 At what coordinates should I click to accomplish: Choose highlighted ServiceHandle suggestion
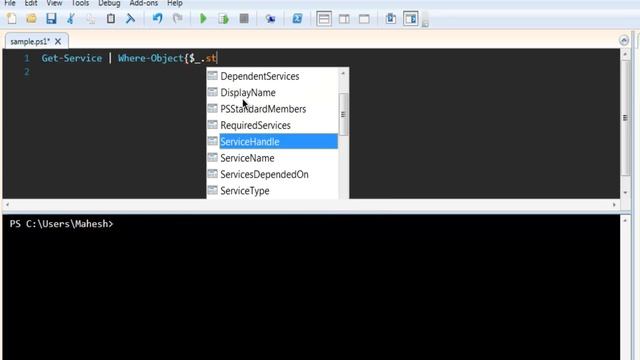(272, 141)
